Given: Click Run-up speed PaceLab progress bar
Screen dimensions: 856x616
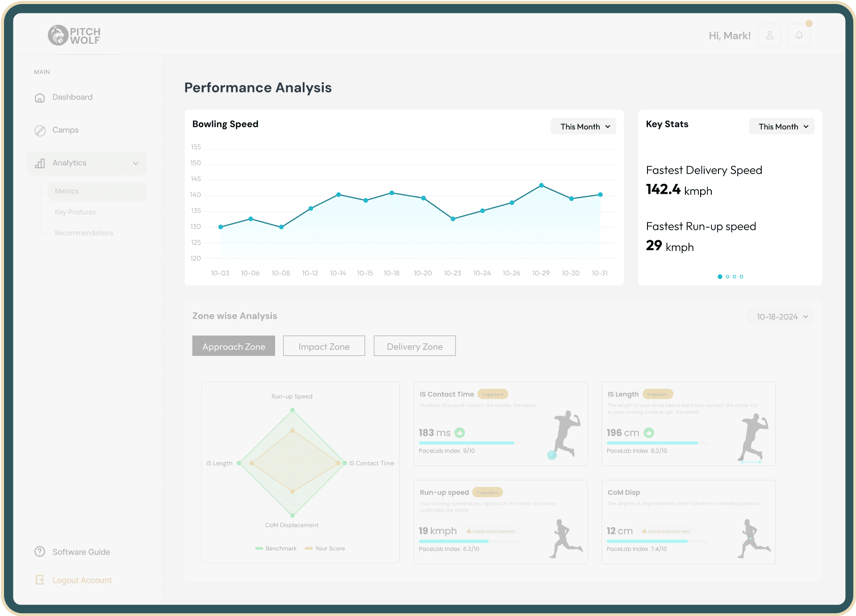Looking at the screenshot, I should (470, 541).
